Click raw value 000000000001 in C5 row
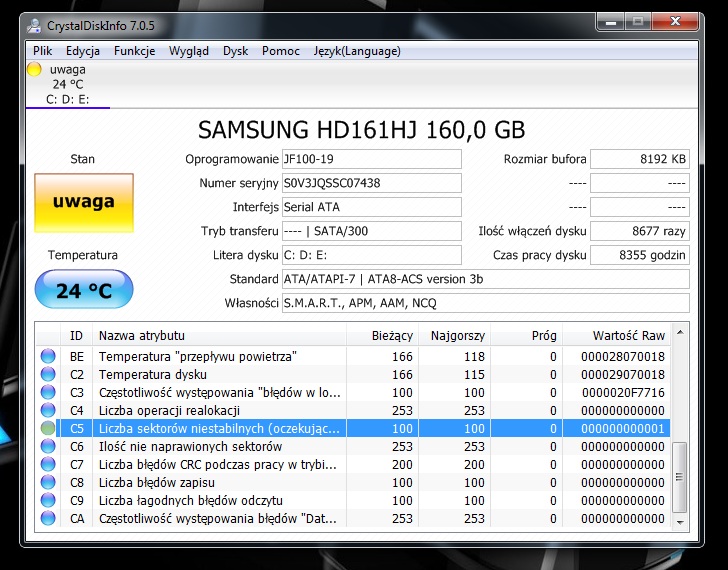 tap(623, 428)
